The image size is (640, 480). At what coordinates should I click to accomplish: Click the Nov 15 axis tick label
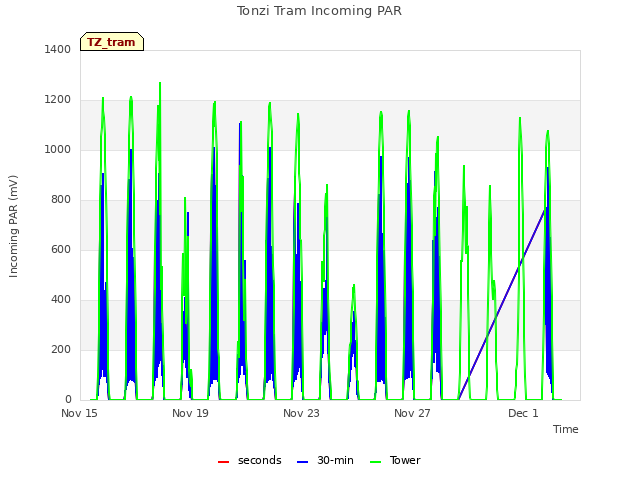pyautogui.click(x=79, y=413)
